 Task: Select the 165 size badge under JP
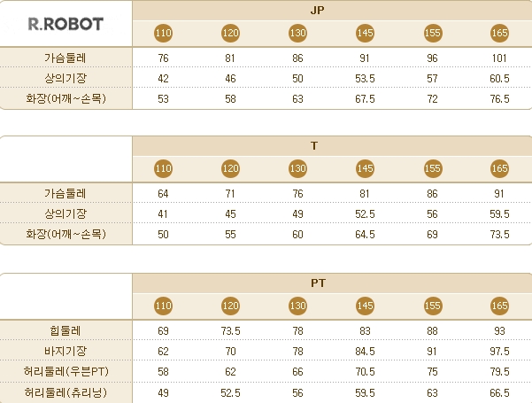[x=499, y=33]
